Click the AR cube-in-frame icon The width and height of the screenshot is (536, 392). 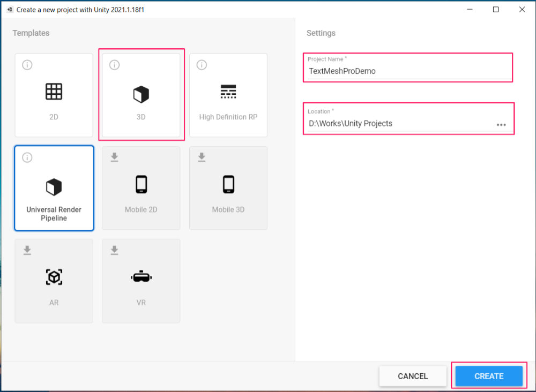click(54, 277)
